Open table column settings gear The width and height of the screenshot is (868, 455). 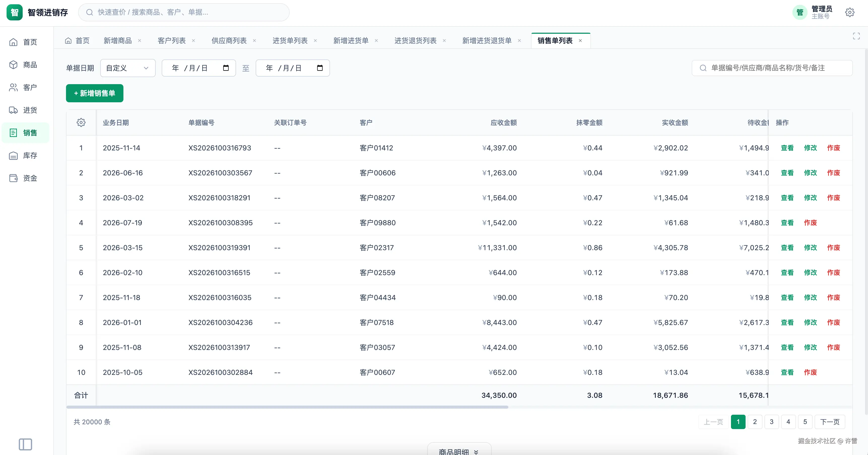point(81,122)
